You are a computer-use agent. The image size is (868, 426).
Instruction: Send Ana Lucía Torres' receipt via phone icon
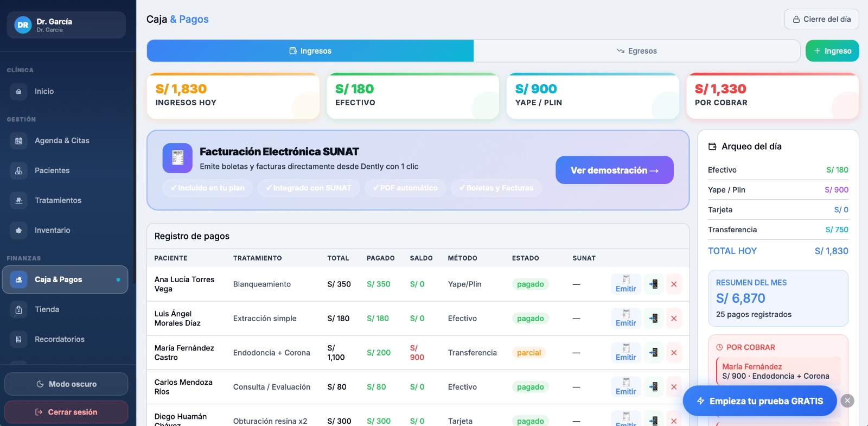[654, 284]
